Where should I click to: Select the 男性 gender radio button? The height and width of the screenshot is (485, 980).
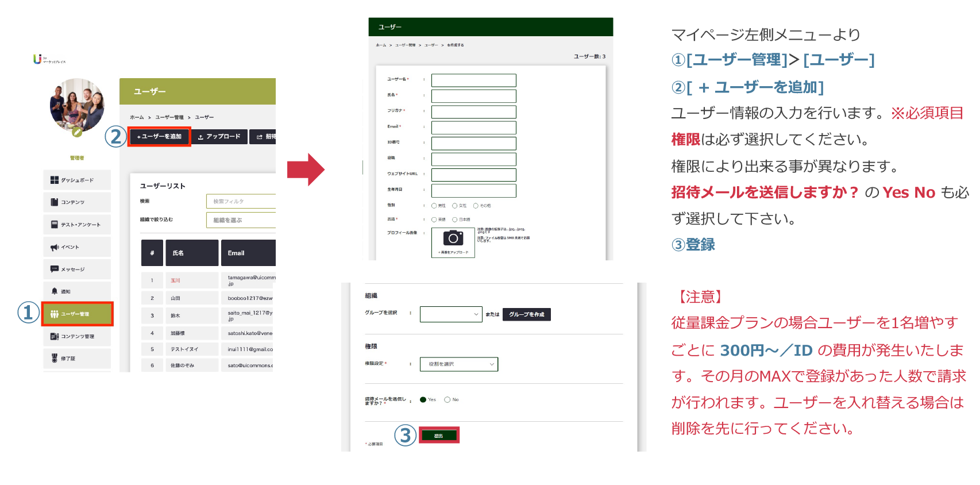pyautogui.click(x=434, y=206)
